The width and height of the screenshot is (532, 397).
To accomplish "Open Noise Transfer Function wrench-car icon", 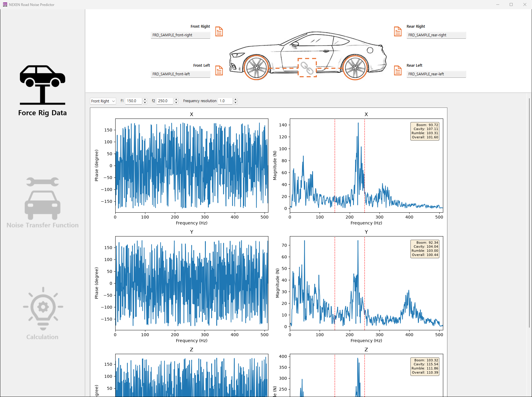I will tap(43, 198).
